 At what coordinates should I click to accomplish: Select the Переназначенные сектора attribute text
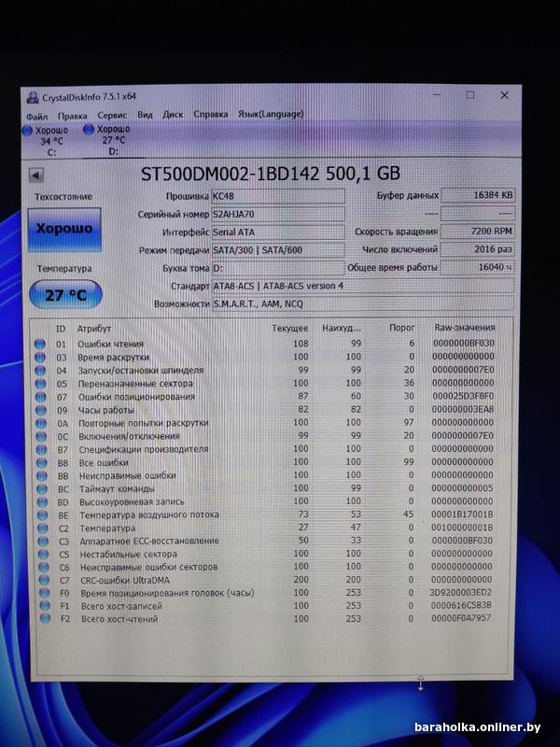coord(135,384)
